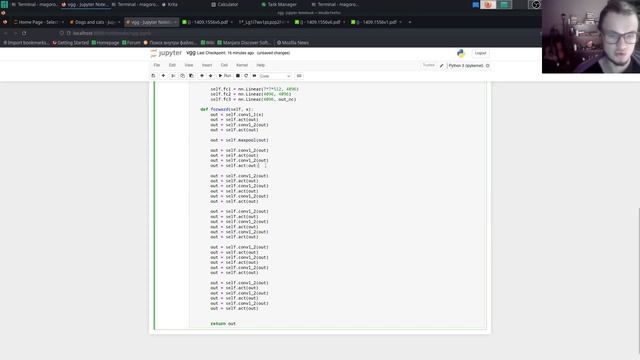This screenshot has width=640, height=360.
Task: Paste cells below icon
Action: pyautogui.click(x=191, y=76)
